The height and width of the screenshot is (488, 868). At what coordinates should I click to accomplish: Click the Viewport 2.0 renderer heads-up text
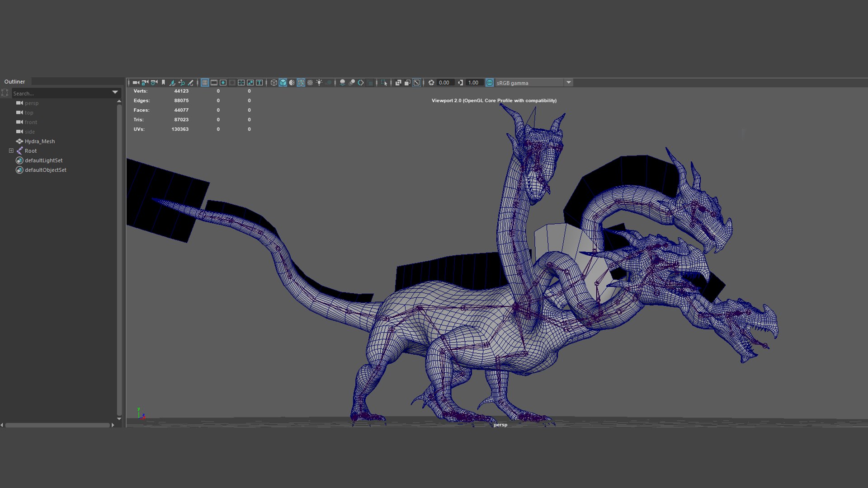coord(494,101)
